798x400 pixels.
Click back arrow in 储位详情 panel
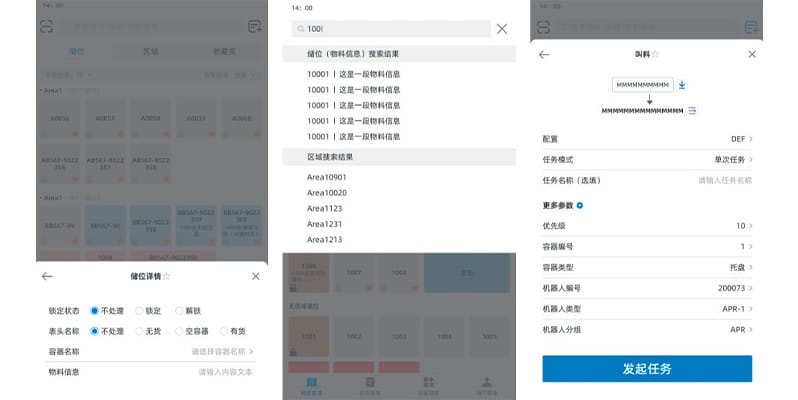tap(47, 276)
